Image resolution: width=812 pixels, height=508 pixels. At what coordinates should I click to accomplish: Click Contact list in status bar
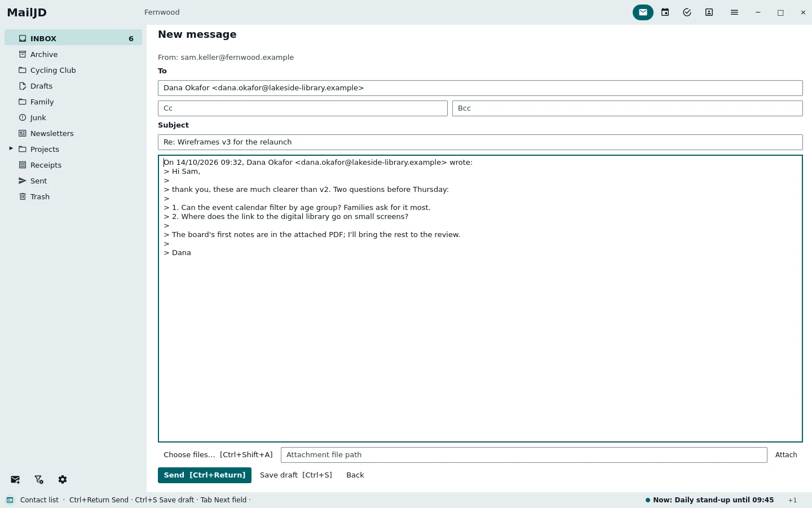[x=39, y=500]
